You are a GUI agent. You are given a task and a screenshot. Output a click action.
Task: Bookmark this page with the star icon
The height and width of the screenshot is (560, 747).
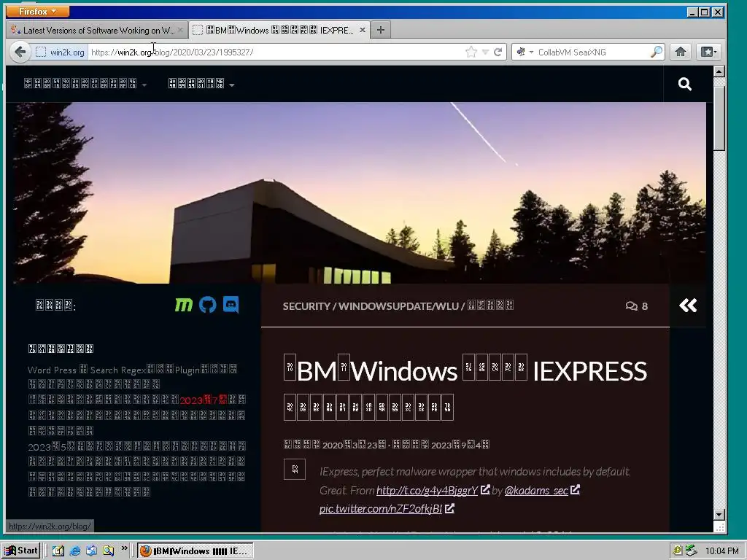pyautogui.click(x=471, y=52)
